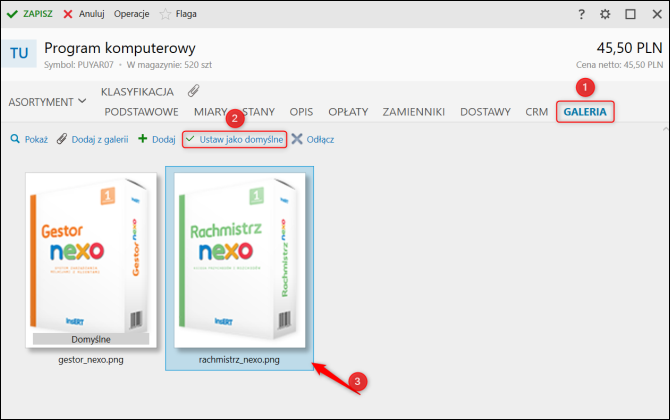
Task: Open help question mark icon
Action: (581, 14)
